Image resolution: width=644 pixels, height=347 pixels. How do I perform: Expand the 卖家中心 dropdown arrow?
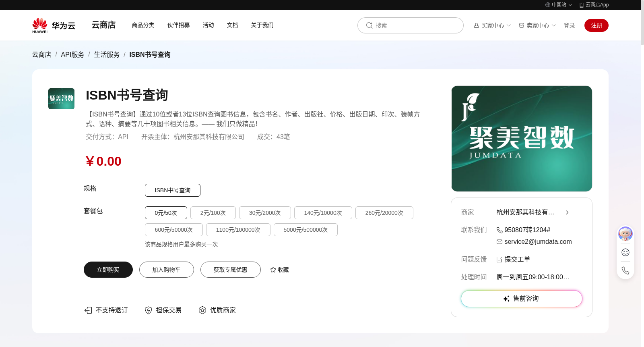[554, 25]
